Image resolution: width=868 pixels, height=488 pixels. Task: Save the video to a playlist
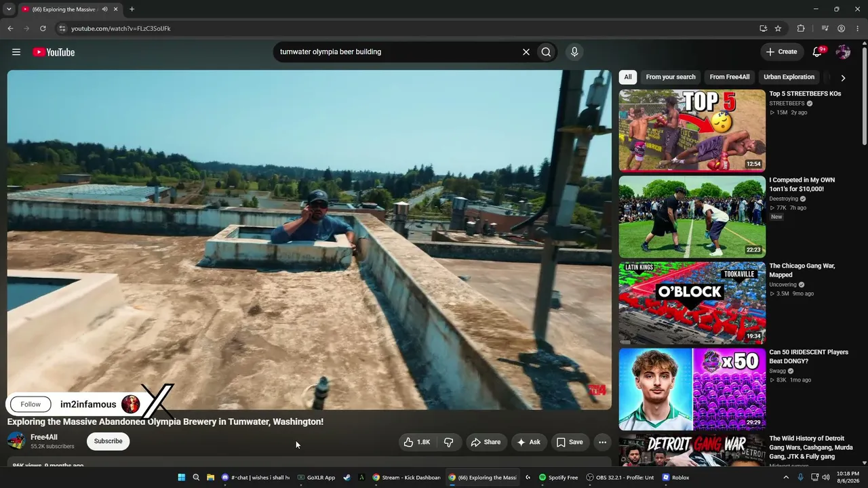(x=570, y=442)
